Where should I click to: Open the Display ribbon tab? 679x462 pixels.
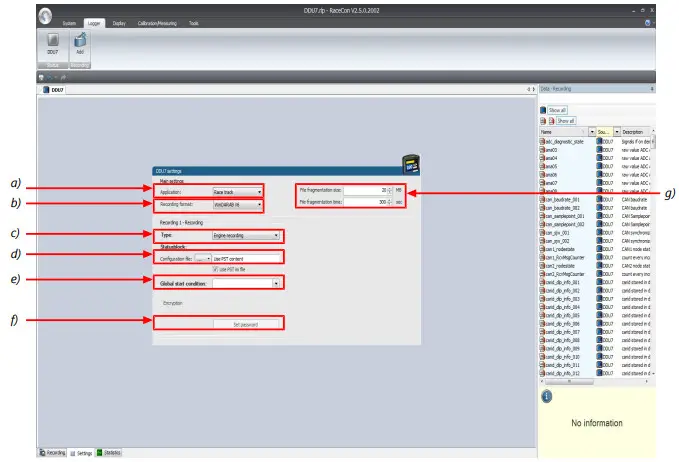pos(119,23)
